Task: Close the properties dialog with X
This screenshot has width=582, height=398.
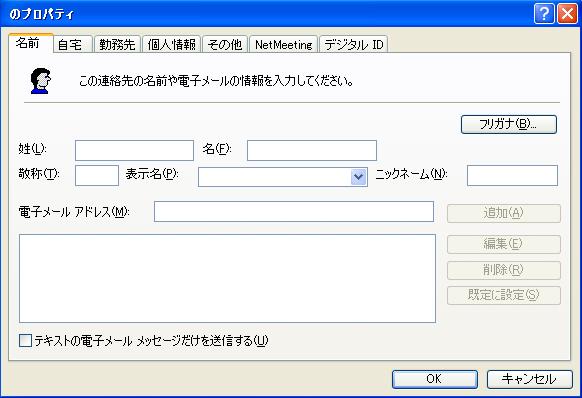Action: tap(568, 14)
